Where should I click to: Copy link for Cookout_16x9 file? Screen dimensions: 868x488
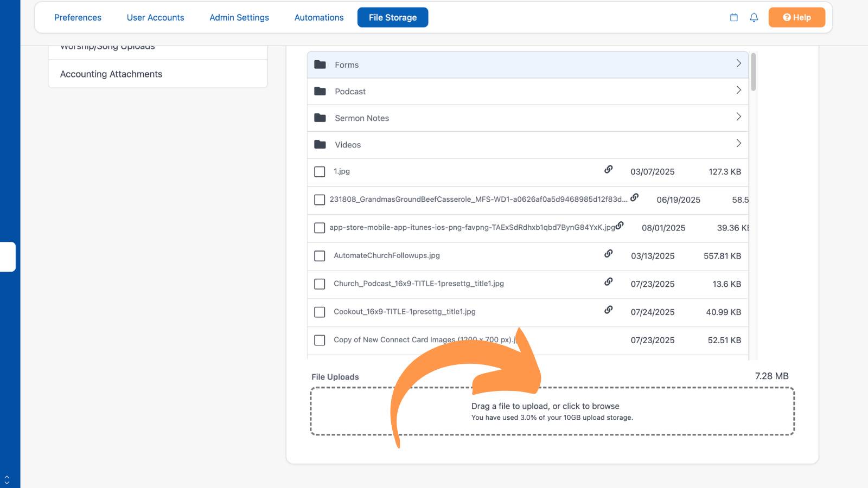609,310
